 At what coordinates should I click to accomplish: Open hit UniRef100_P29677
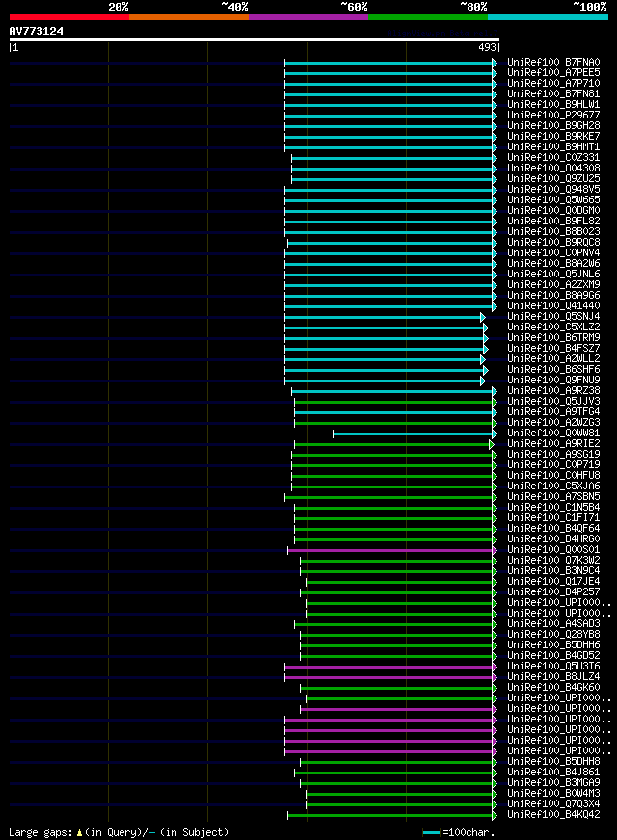click(553, 116)
